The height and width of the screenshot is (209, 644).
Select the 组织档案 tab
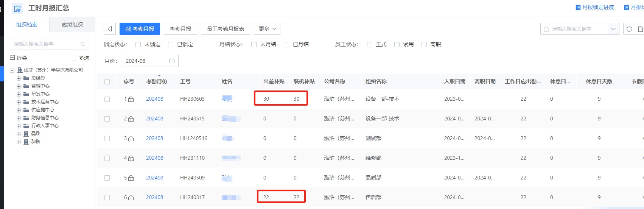[x=27, y=25]
